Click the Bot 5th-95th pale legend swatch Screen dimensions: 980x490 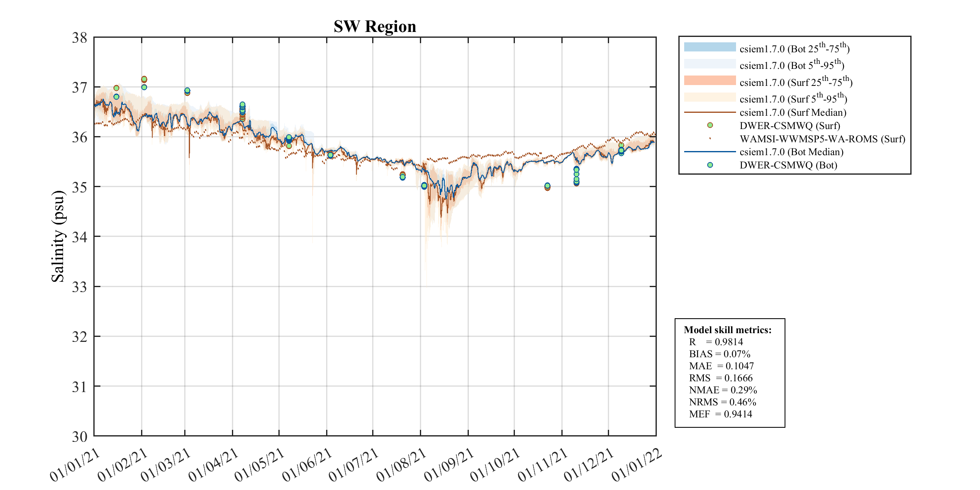click(709, 64)
